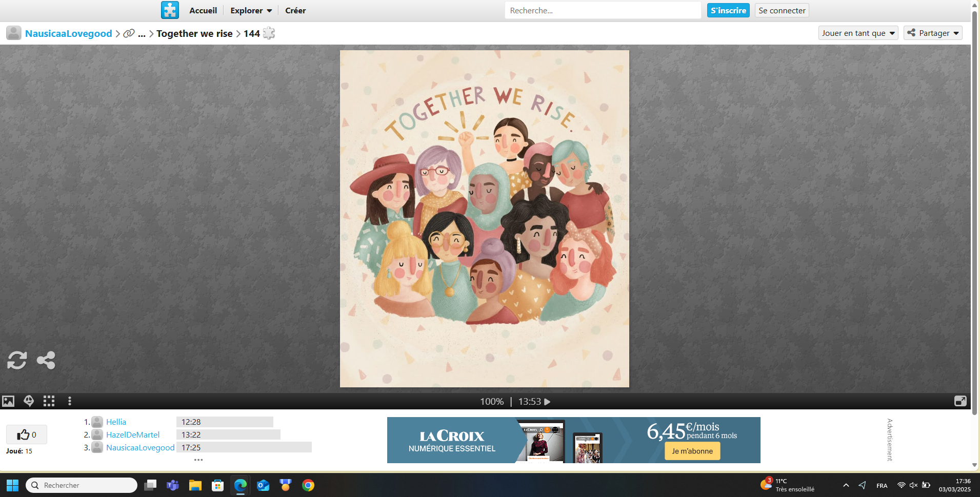The width and height of the screenshot is (980, 497).
Task: Show the puzzle image preview icon
Action: click(8, 401)
